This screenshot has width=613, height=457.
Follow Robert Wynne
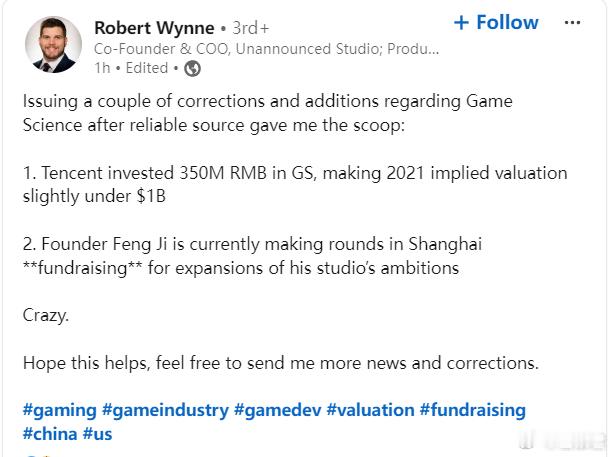(496, 22)
